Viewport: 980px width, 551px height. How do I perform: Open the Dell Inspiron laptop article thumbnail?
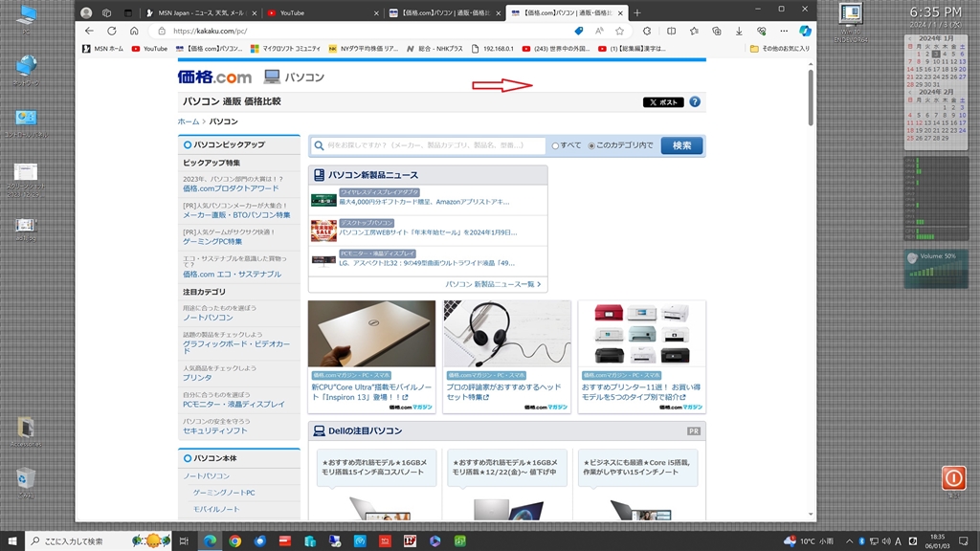coord(372,334)
